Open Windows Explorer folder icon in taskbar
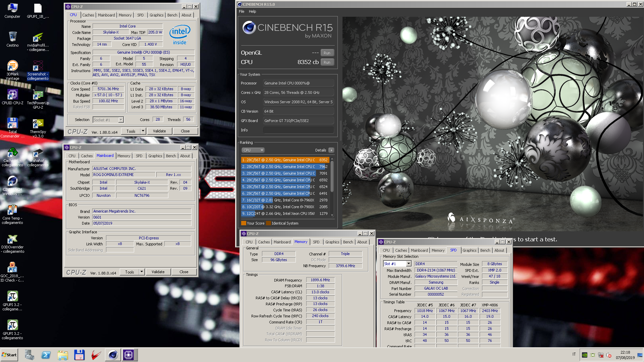The height and width of the screenshot is (362, 644). click(63, 355)
